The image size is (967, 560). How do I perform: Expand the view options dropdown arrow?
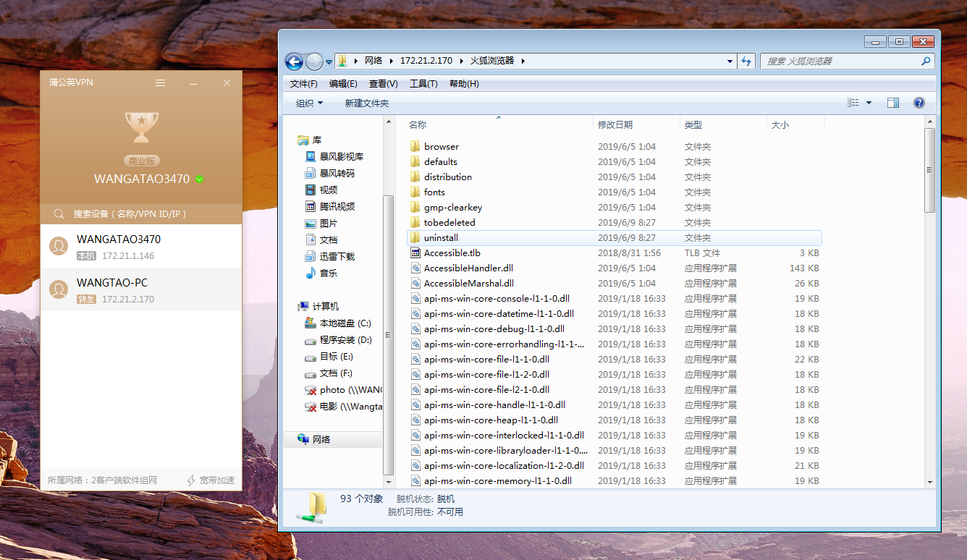(869, 103)
